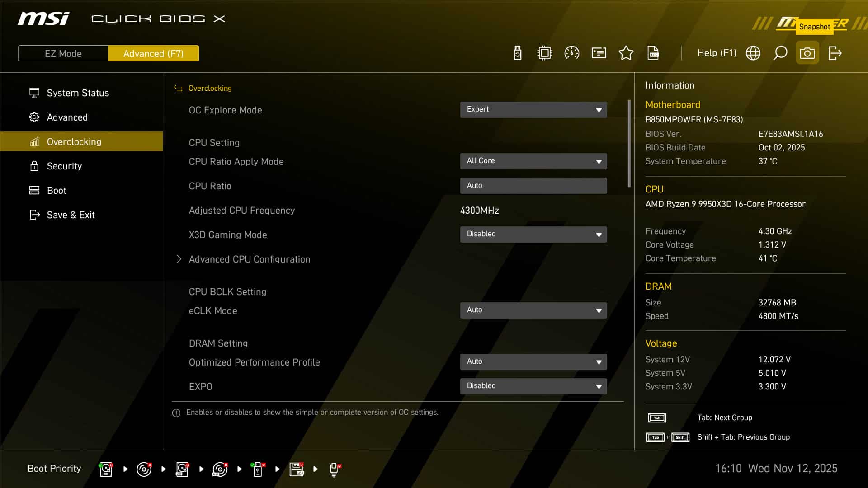This screenshot has height=488, width=868.
Task: Click the back arrow beside Overclocking breadcrumb
Action: coord(178,89)
